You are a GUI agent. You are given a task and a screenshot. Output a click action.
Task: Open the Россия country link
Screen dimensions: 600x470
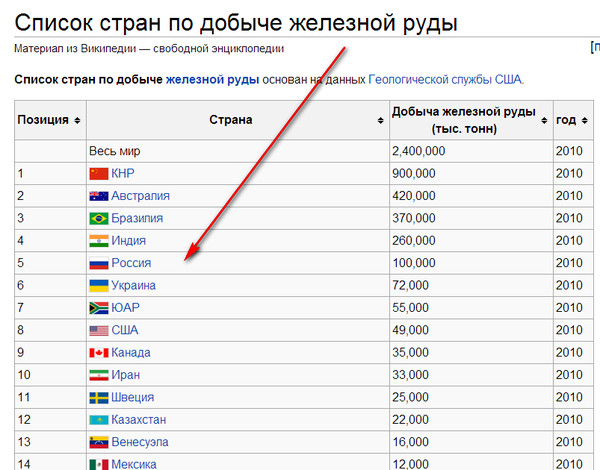(x=131, y=263)
